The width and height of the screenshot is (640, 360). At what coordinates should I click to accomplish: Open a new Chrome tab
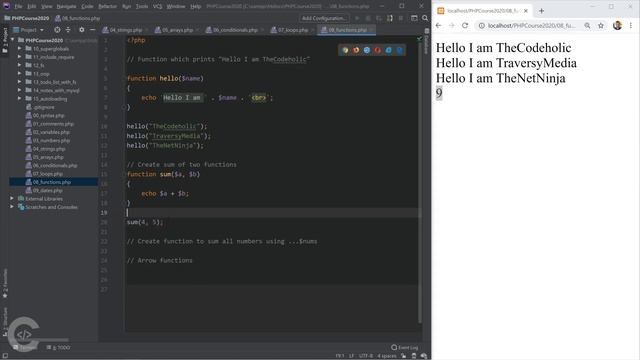[x=541, y=11]
